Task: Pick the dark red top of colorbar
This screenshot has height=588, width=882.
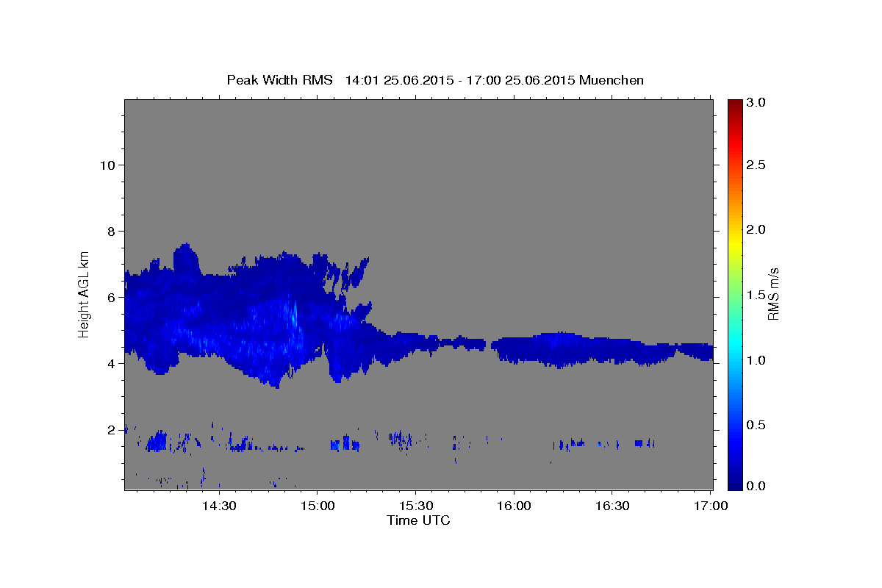Action: coord(735,104)
